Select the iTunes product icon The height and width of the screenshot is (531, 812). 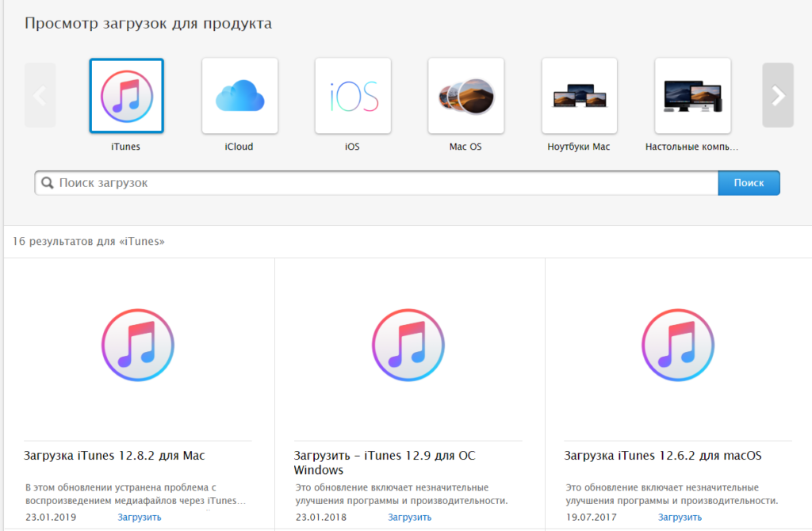[x=126, y=96]
